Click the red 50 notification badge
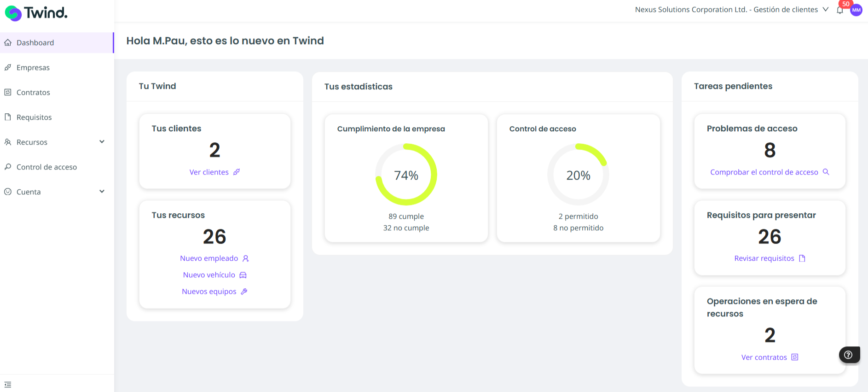Screen dimensions: 868x392 pos(846,4)
